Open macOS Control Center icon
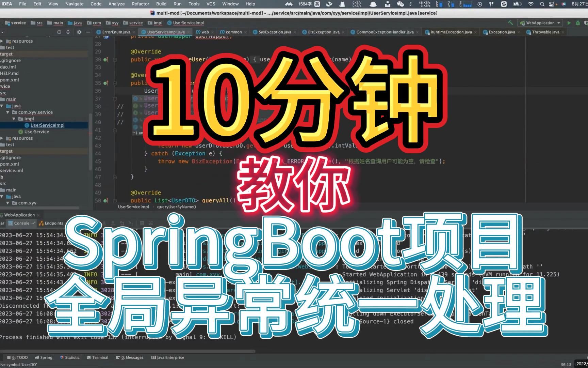This screenshot has height=368, width=588. (x=552, y=4)
